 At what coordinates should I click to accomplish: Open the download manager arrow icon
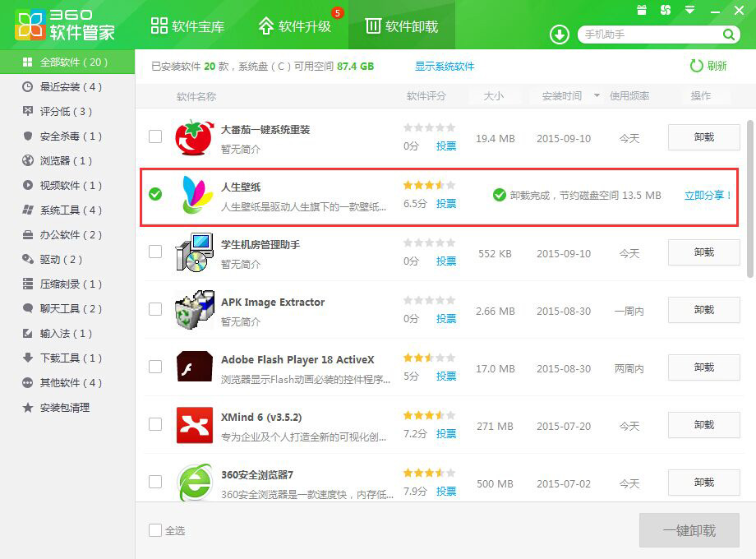[x=560, y=35]
